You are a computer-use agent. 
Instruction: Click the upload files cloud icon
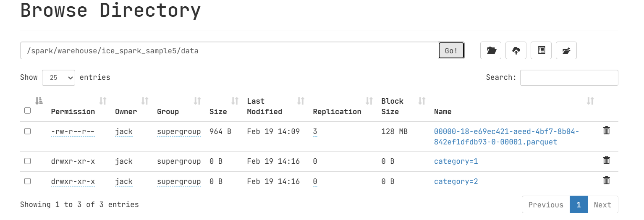click(516, 50)
